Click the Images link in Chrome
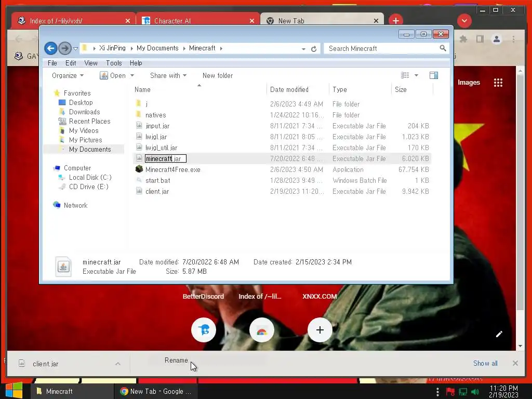The width and height of the screenshot is (532, 399). tap(469, 83)
